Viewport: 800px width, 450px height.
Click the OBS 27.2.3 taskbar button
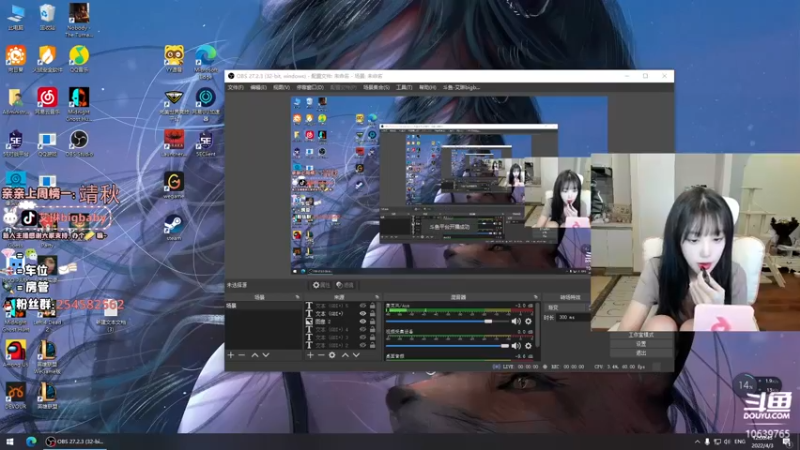[75, 441]
